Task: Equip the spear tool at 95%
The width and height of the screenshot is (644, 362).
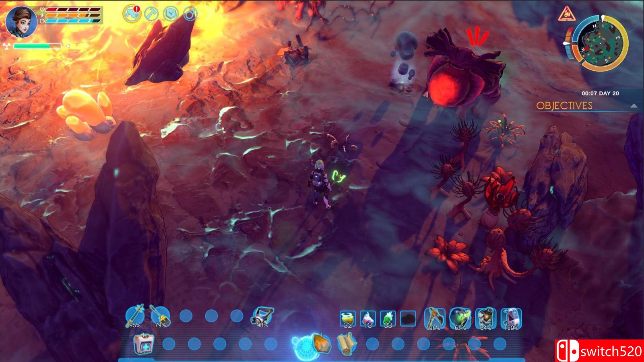Action: point(134,316)
